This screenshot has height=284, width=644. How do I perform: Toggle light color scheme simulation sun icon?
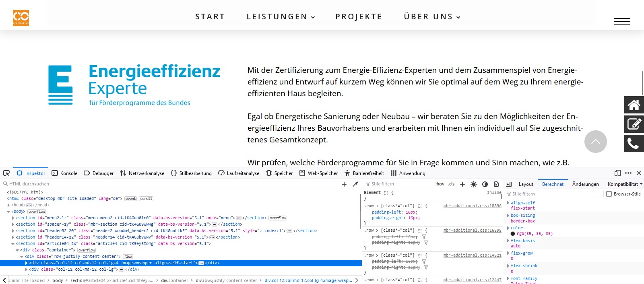[x=474, y=184]
